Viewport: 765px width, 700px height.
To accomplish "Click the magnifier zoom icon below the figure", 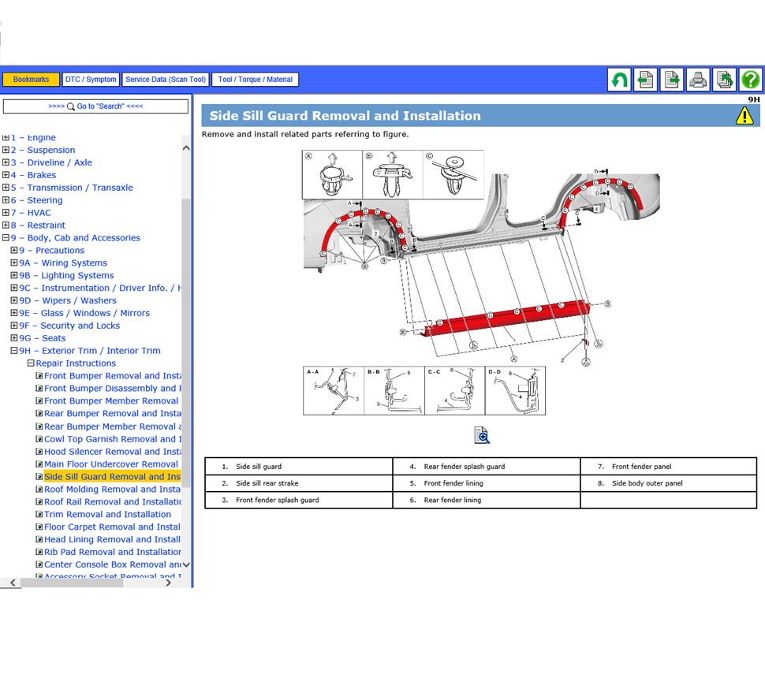I will [x=482, y=435].
